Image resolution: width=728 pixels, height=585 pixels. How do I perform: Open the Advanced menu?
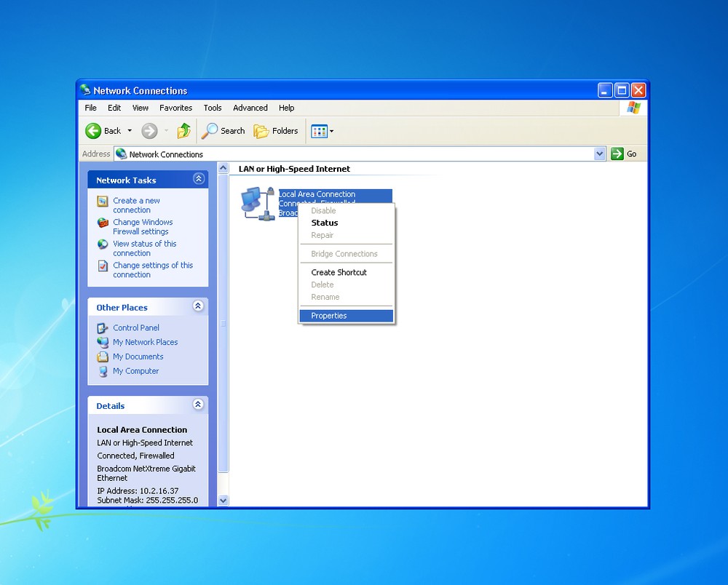point(250,108)
